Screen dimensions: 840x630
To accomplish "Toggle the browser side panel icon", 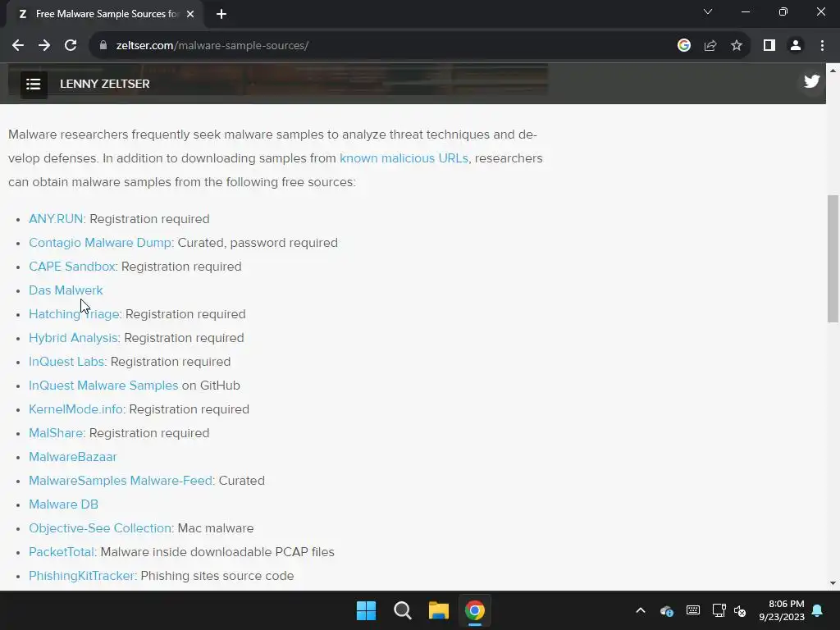I will (x=769, y=46).
